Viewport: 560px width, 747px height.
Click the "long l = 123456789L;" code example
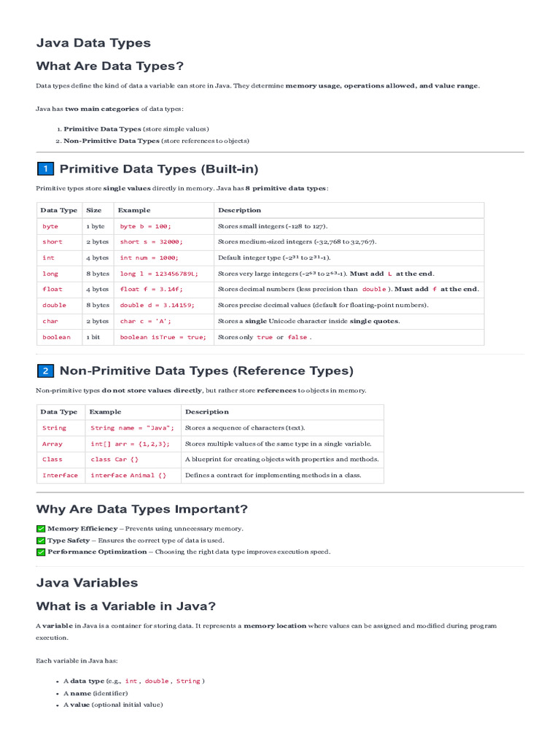[159, 274]
